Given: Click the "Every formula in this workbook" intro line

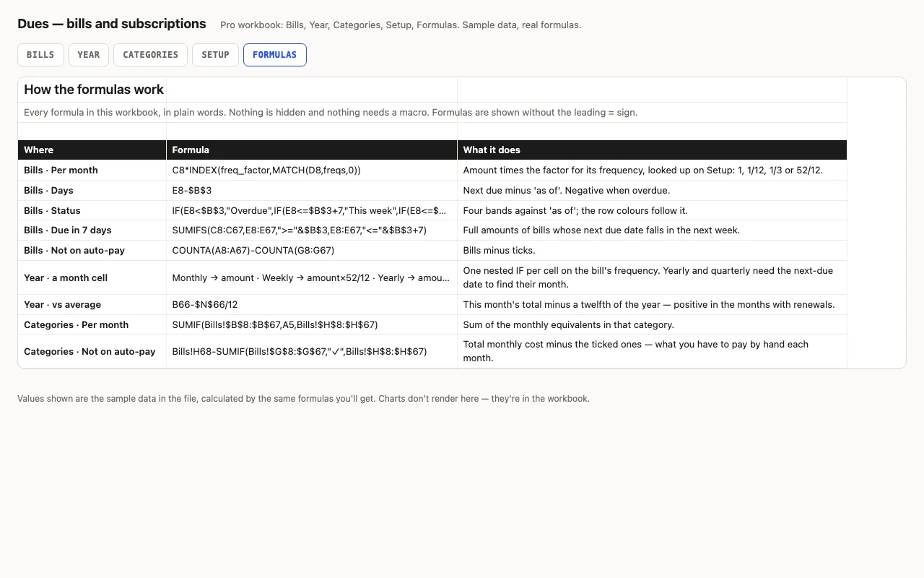Looking at the screenshot, I should click(x=331, y=113).
